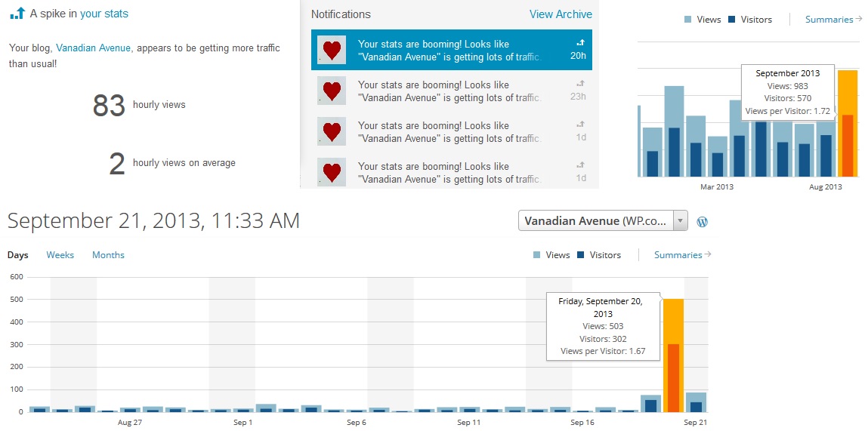This screenshot has width=868, height=431.
Task: Expand Summaries in the lower chart header
Action: pyautogui.click(x=682, y=255)
